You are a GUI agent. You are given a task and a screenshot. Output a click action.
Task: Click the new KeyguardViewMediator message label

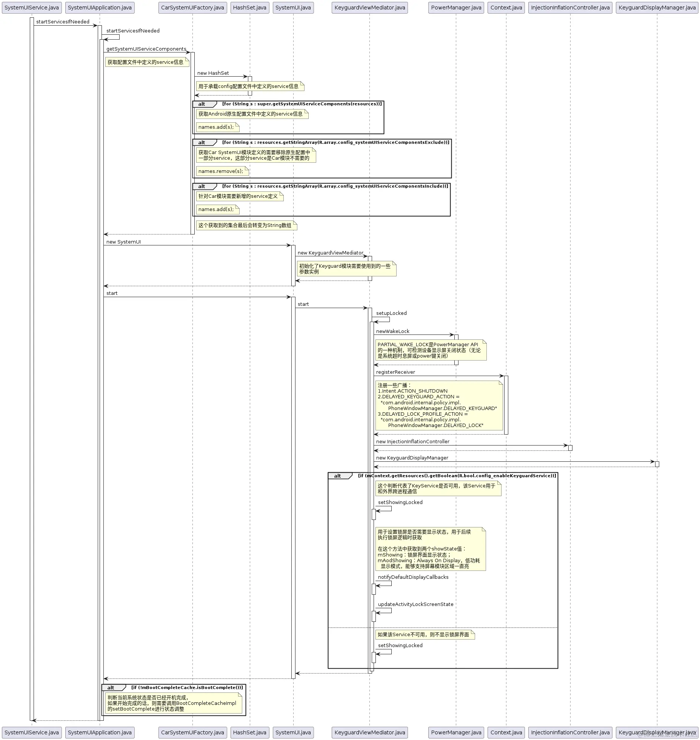(330, 253)
